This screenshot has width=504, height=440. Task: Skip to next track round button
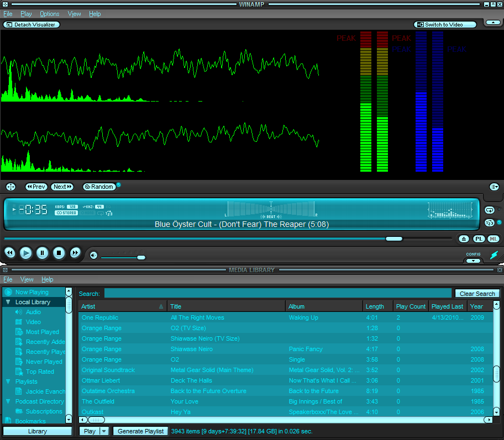point(75,253)
